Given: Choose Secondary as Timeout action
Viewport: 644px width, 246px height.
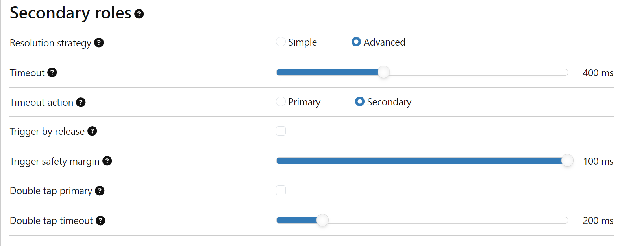Looking at the screenshot, I should tap(360, 101).
